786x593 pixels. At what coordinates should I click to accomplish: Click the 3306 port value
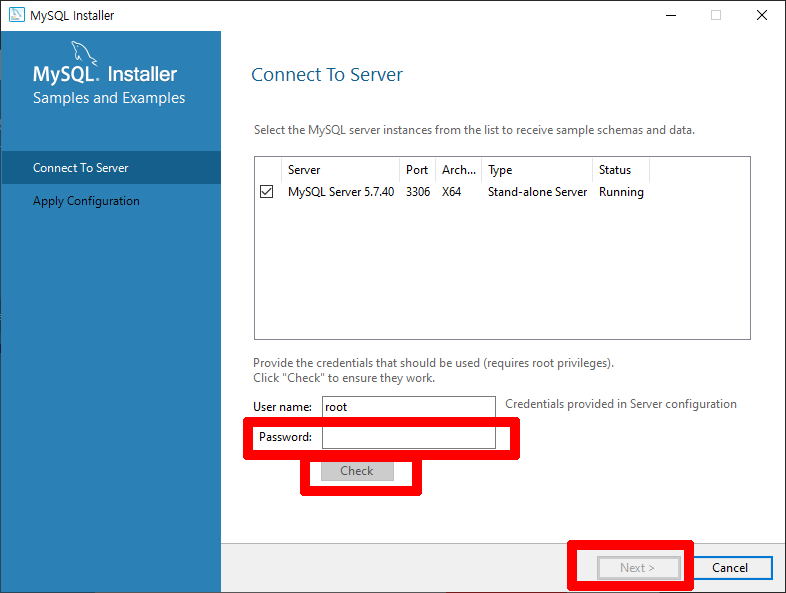[x=418, y=192]
